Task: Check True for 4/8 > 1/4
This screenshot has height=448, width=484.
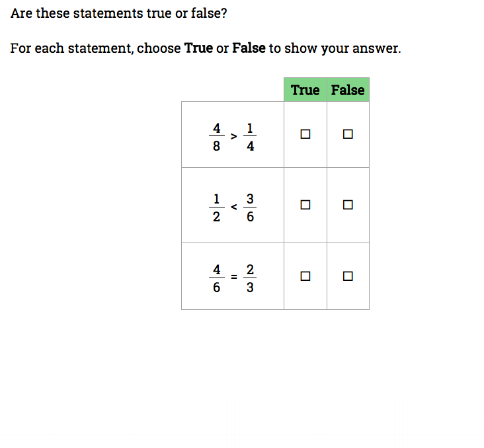Action: pos(305,134)
